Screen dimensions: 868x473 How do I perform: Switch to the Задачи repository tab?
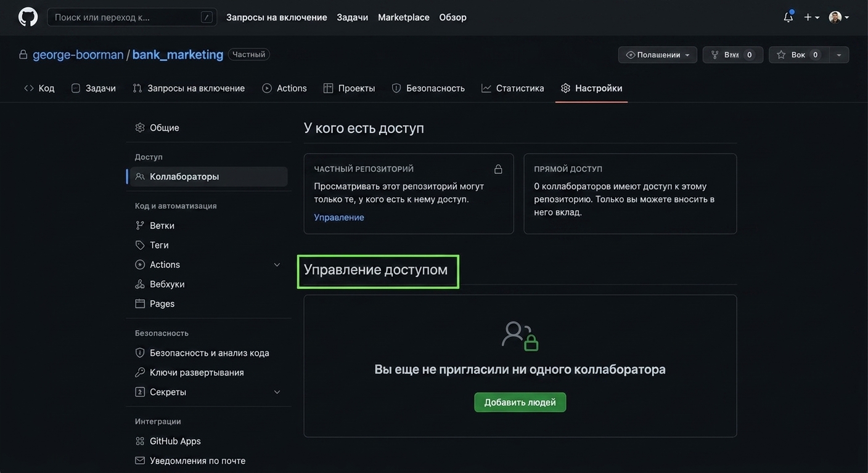coord(94,88)
